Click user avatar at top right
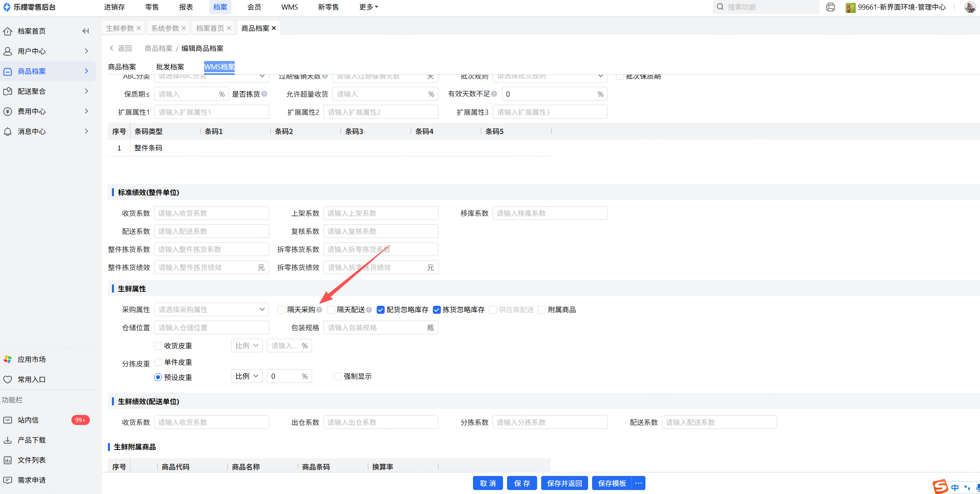The image size is (980, 494). [x=970, y=7]
